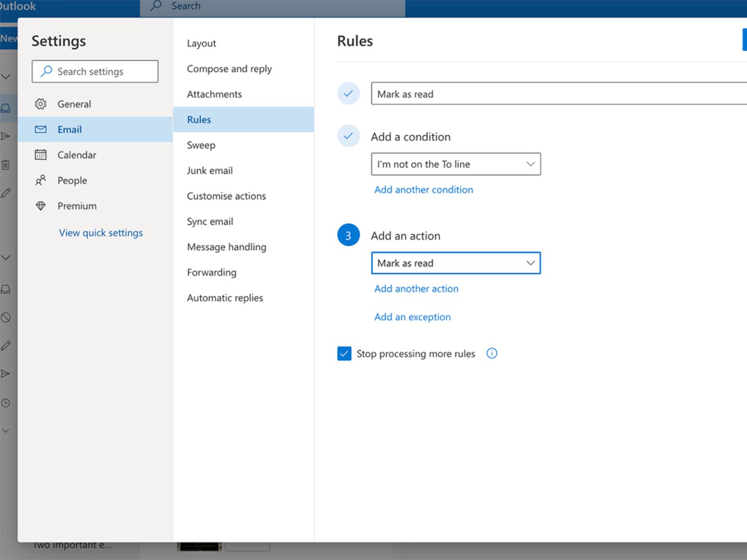The width and height of the screenshot is (747, 560).
Task: Open the Forwarding settings section
Action: pos(211,272)
